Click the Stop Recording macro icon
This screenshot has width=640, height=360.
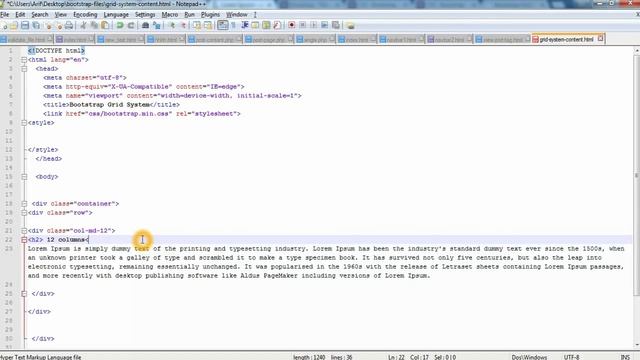(302, 26)
